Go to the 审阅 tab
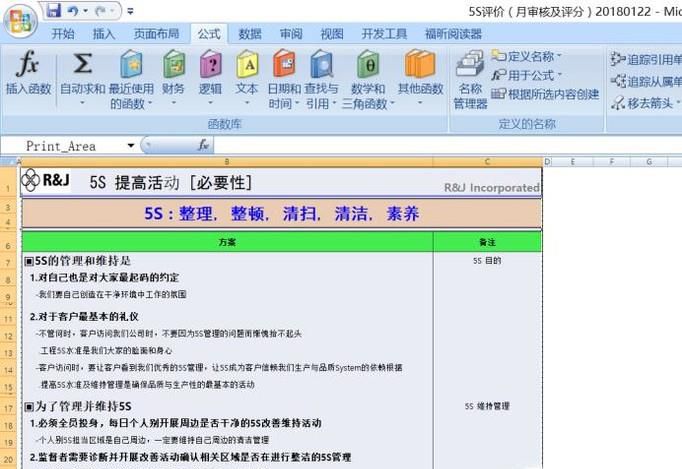 (x=291, y=34)
